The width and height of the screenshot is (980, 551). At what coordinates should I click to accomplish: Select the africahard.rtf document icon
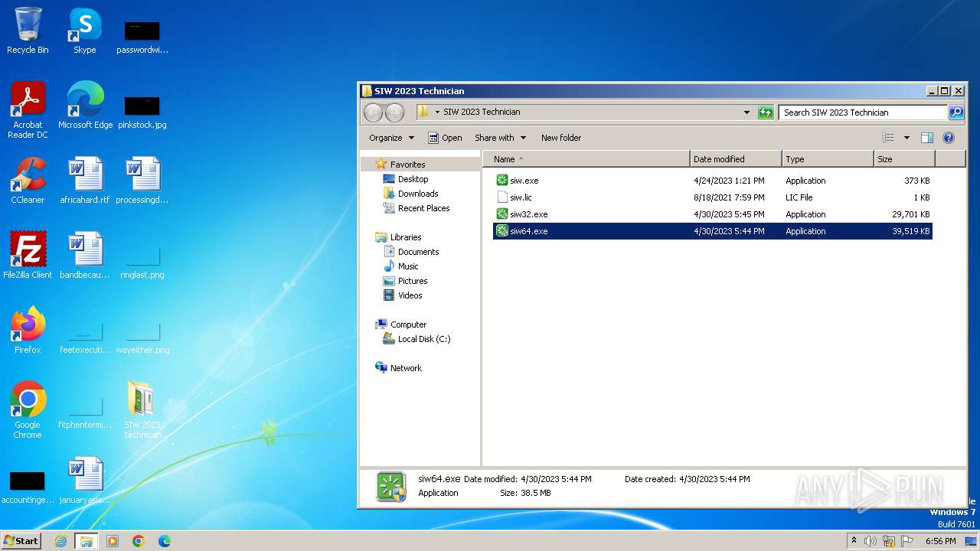coord(85,181)
